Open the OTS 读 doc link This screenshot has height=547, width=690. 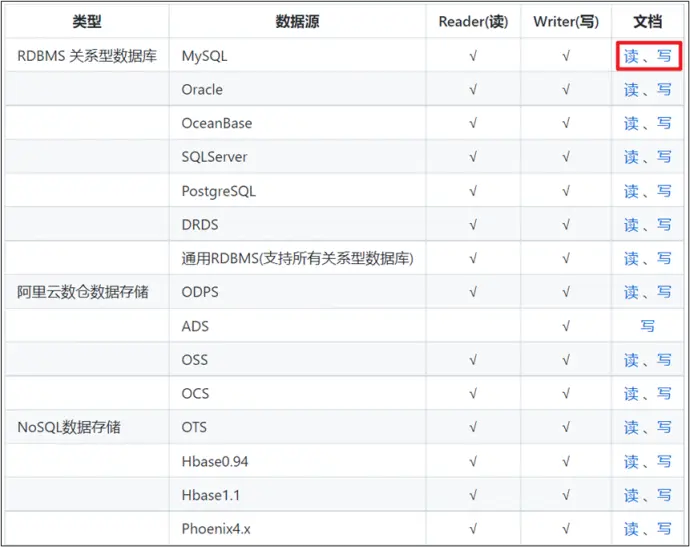[631, 427]
